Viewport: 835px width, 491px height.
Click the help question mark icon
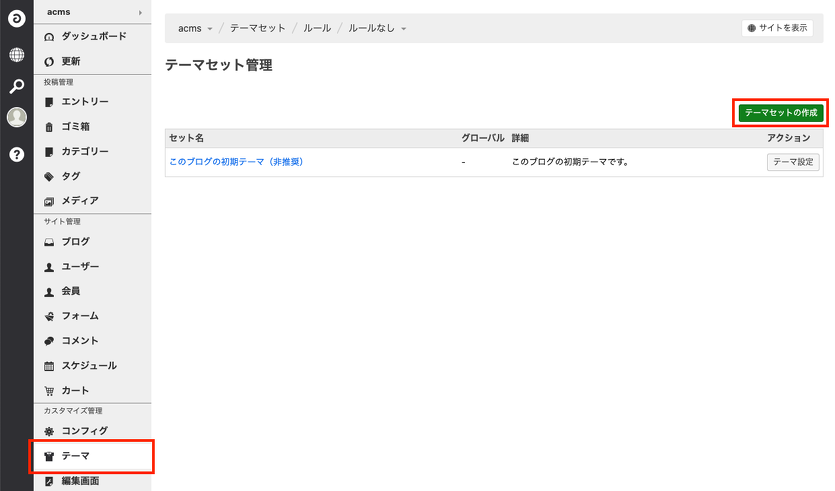(17, 154)
